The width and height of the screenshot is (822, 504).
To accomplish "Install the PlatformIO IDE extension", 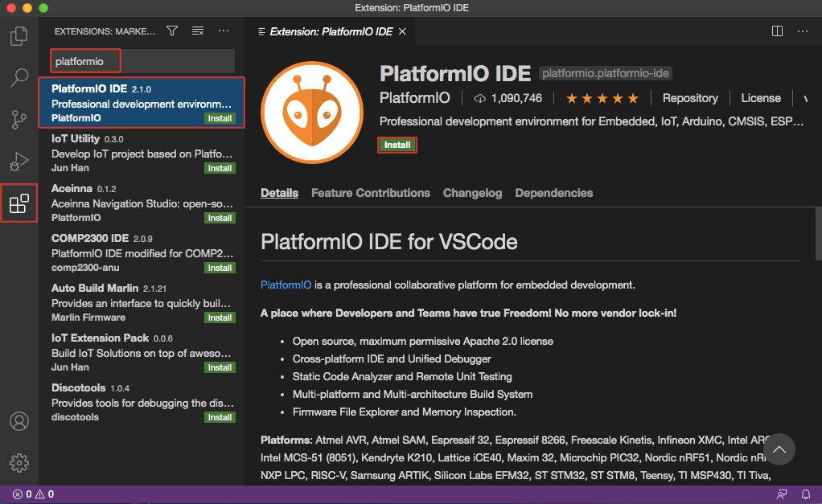I will 397,145.
